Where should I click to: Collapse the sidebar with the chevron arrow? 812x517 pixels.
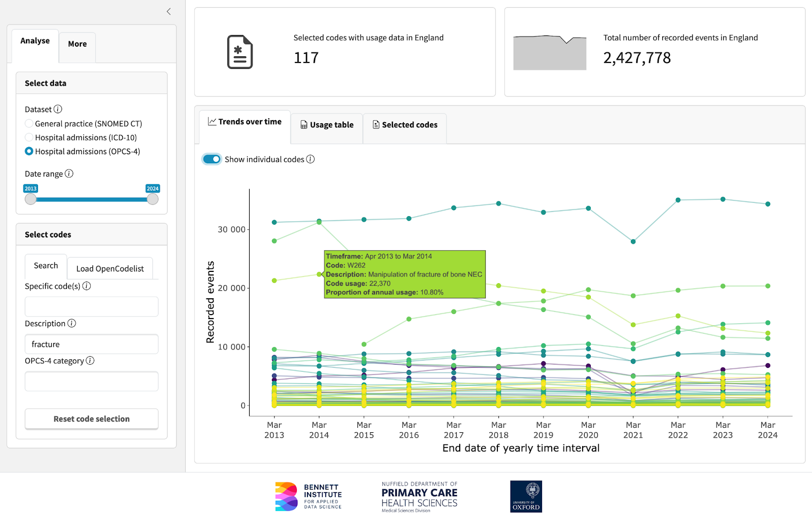click(x=168, y=12)
